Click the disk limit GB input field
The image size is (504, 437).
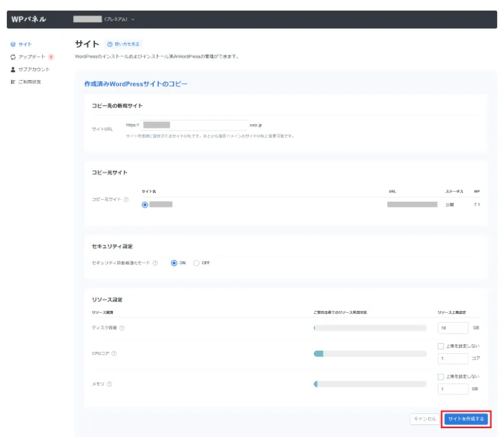click(x=453, y=328)
